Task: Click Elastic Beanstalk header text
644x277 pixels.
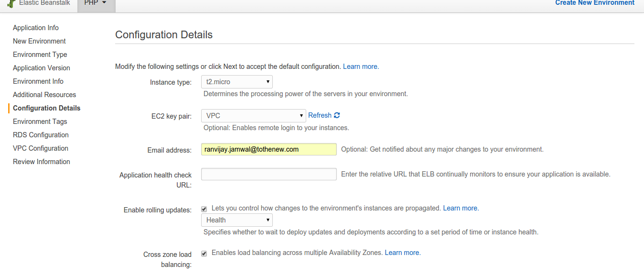Action: pyautogui.click(x=44, y=3)
